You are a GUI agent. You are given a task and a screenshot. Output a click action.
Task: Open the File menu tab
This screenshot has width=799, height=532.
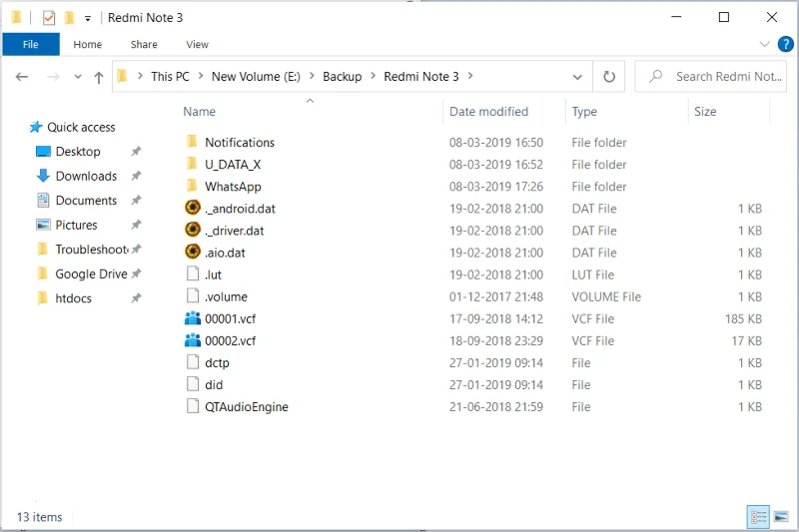(31, 44)
